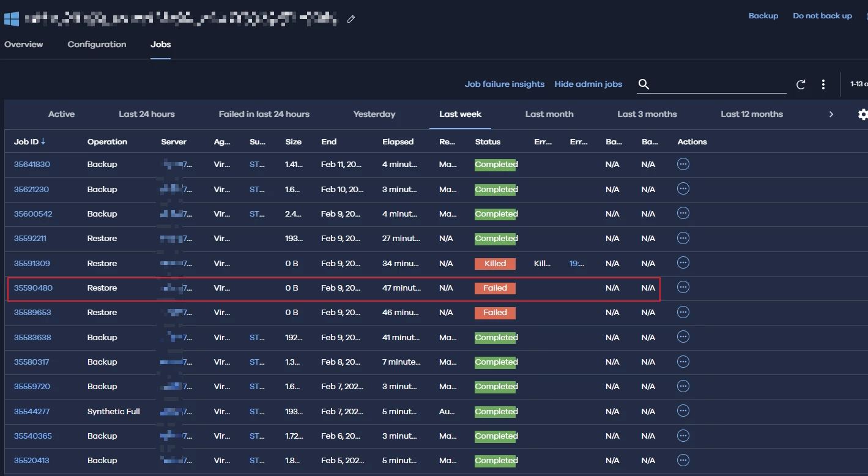Viewport: 868px width, 476px height.
Task: Sort by the Elapsed column header
Action: click(398, 142)
